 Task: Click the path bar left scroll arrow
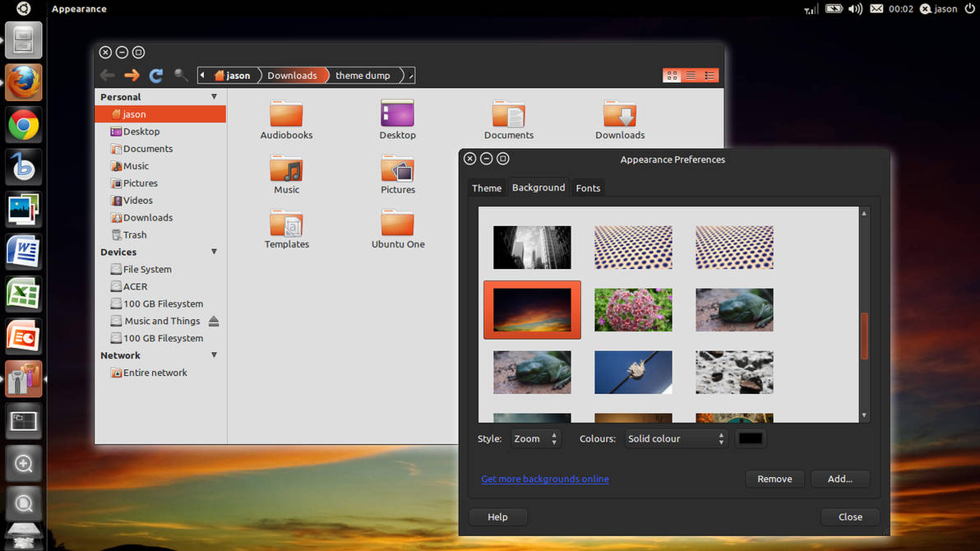202,76
